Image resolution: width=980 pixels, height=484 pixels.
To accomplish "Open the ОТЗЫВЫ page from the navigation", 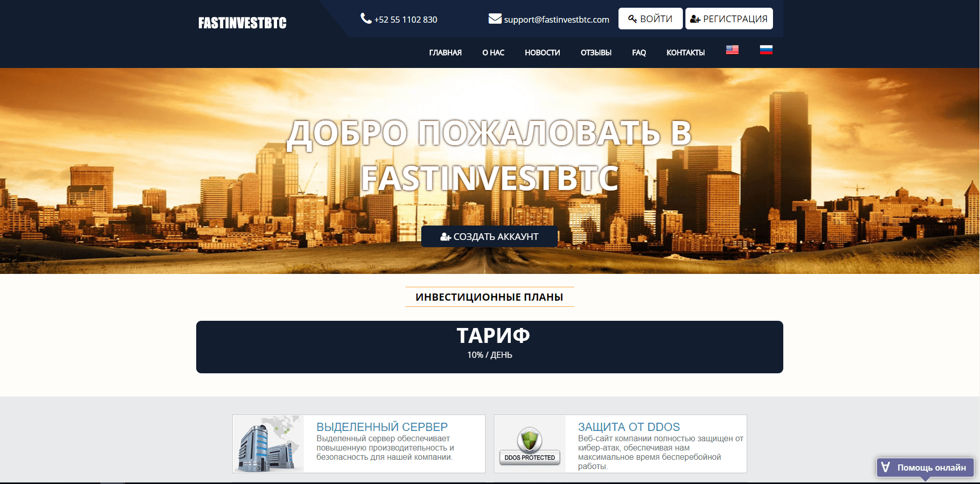I will pos(596,53).
